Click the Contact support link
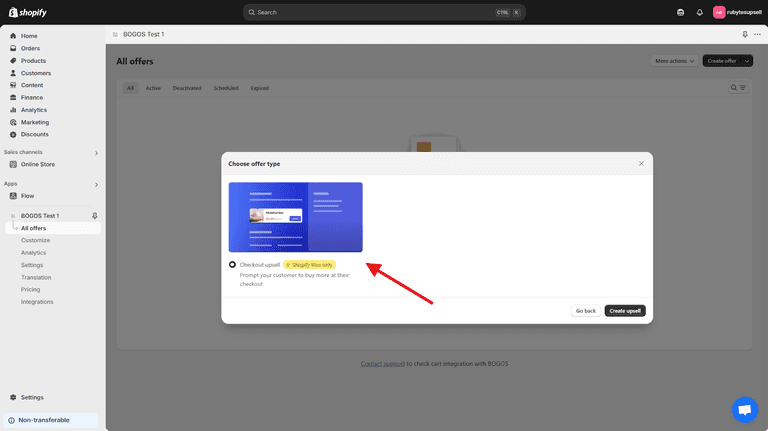The height and width of the screenshot is (431, 768). (x=383, y=364)
